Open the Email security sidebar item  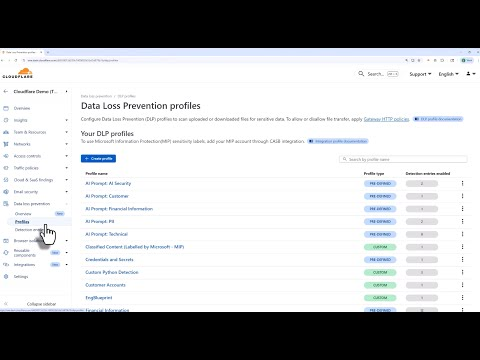click(26, 192)
